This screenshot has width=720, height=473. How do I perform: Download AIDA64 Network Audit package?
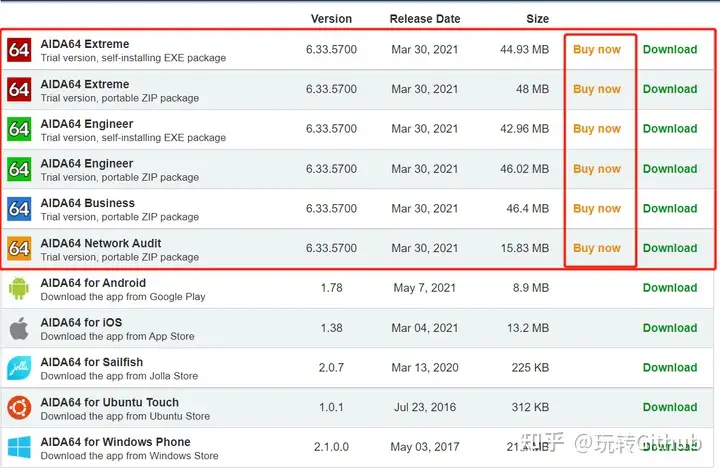(x=670, y=248)
